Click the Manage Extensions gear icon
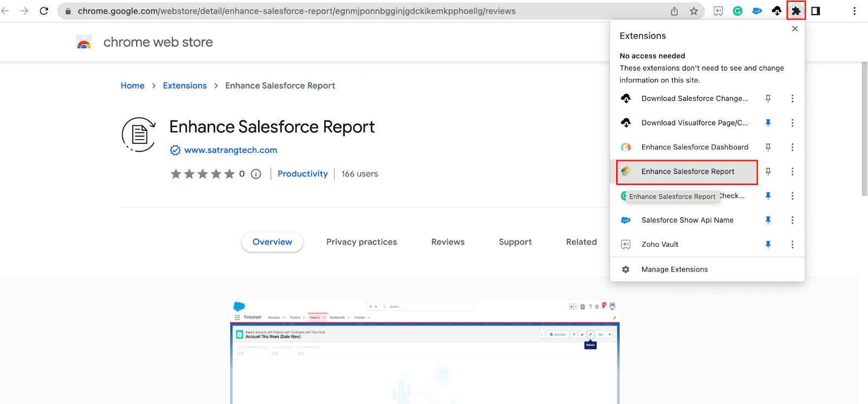The width and height of the screenshot is (868, 404). [626, 270]
